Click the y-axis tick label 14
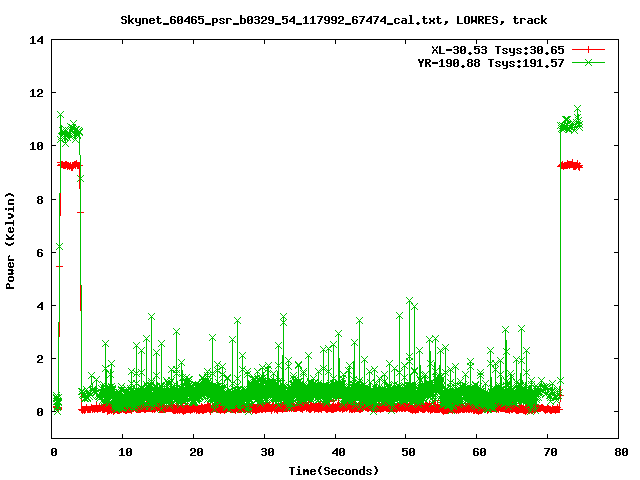 pos(36,40)
